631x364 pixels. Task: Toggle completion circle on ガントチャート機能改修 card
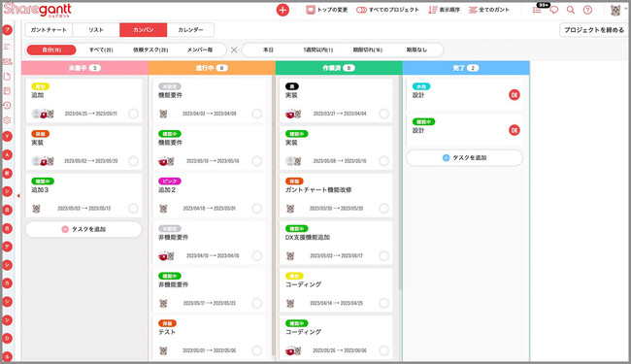(x=383, y=209)
